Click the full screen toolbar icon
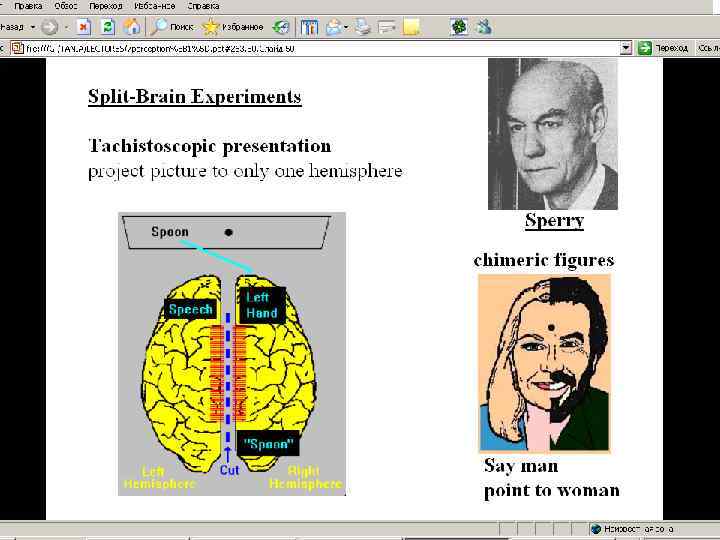Viewport: 720px width, 540px height. click(x=309, y=27)
